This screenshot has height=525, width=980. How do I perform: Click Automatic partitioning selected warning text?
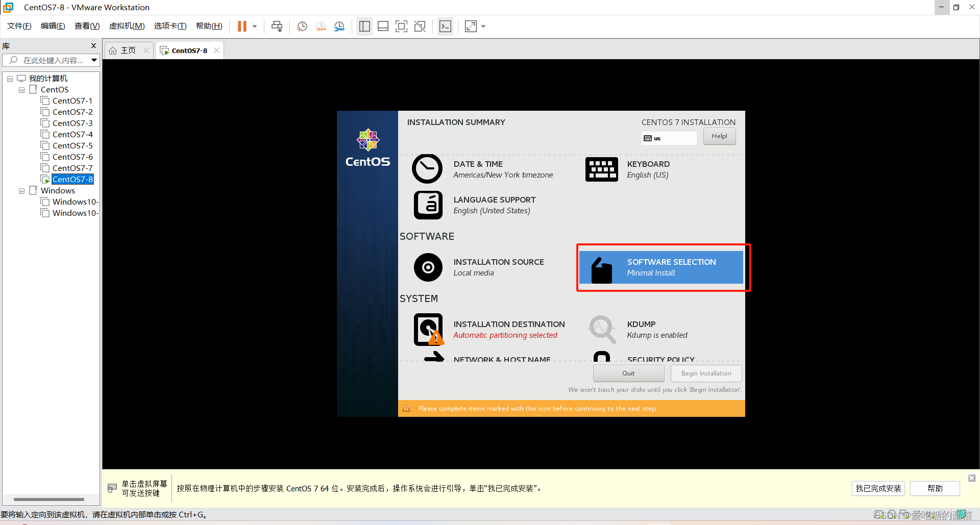pos(505,335)
